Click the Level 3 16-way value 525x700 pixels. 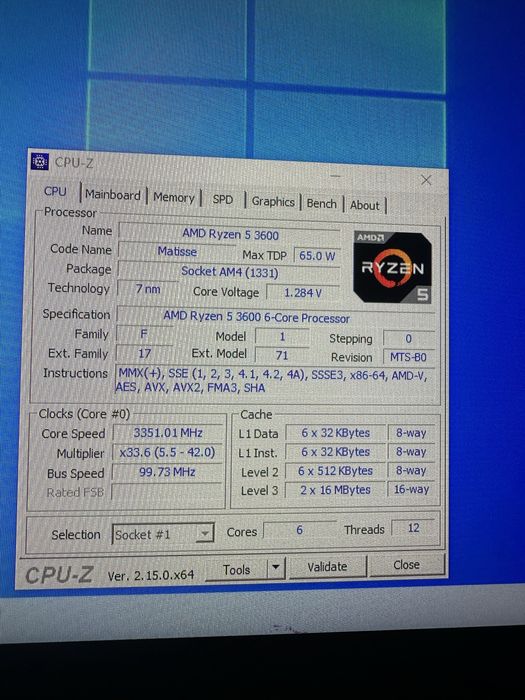[x=411, y=489]
